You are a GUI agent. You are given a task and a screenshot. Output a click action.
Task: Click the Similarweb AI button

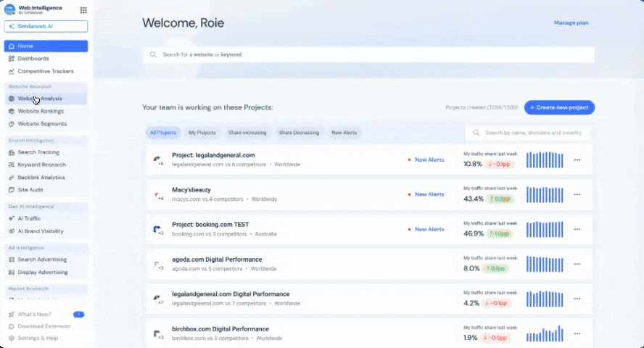coord(46,26)
